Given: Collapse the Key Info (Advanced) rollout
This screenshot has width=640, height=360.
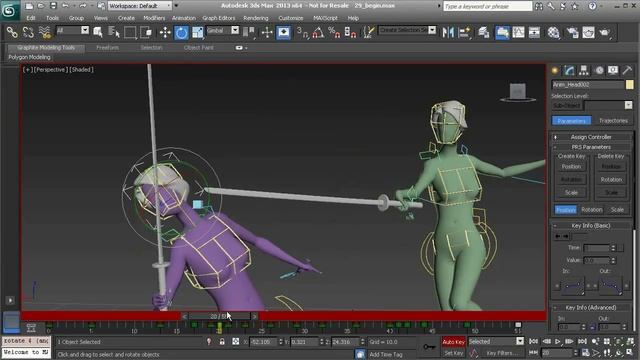Looking at the screenshot, I should [x=591, y=307].
